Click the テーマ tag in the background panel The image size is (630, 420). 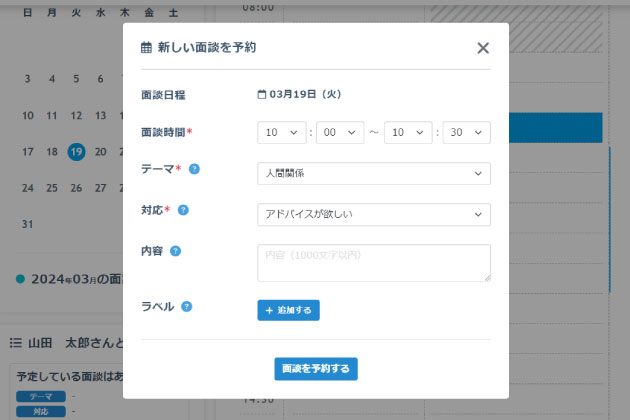point(41,396)
